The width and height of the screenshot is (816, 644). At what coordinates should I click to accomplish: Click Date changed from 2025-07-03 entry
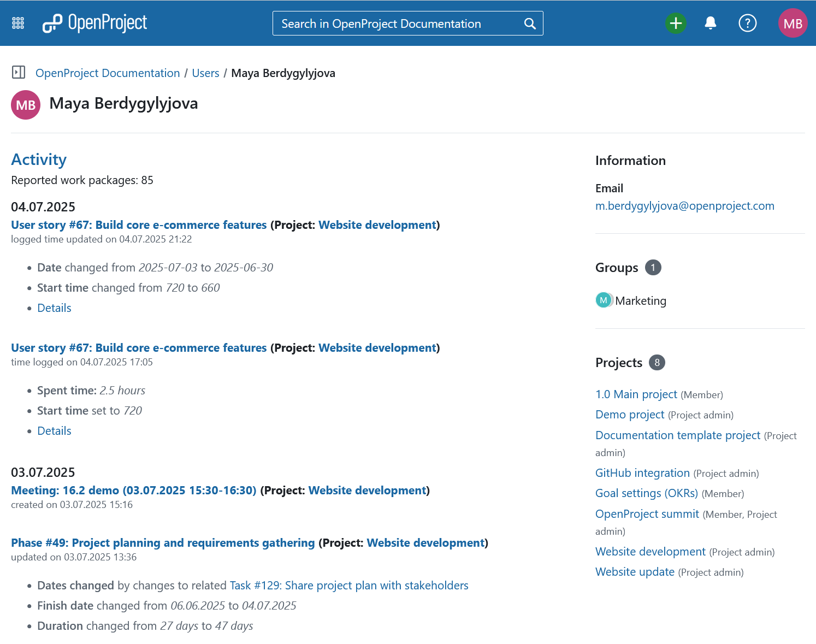point(155,267)
